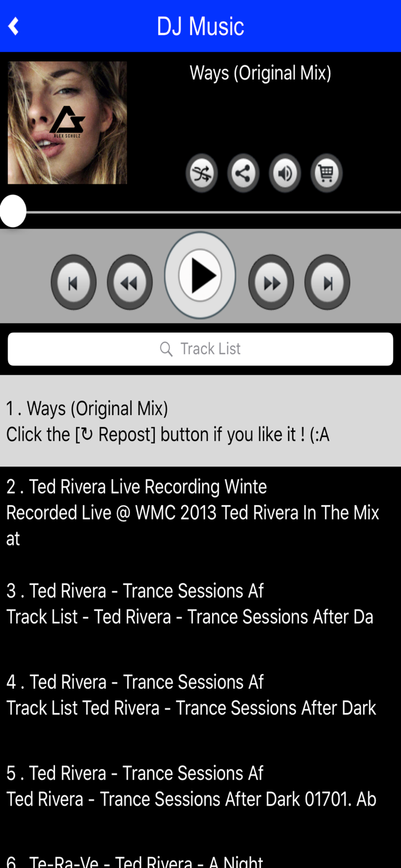Focus the Track List search field

200,349
